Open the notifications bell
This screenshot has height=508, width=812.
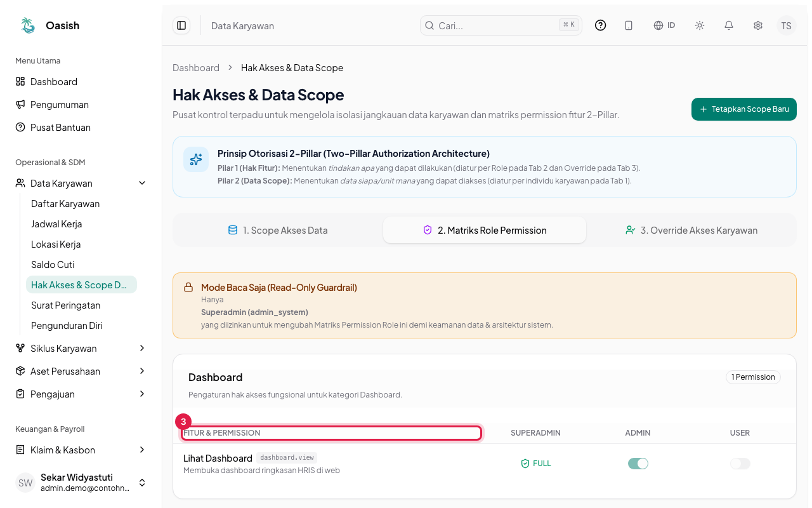(x=729, y=25)
